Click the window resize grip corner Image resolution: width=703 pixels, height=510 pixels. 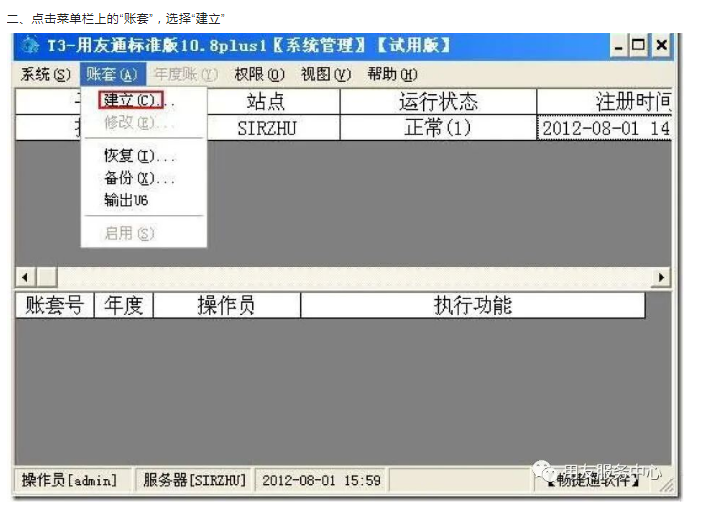668,485
